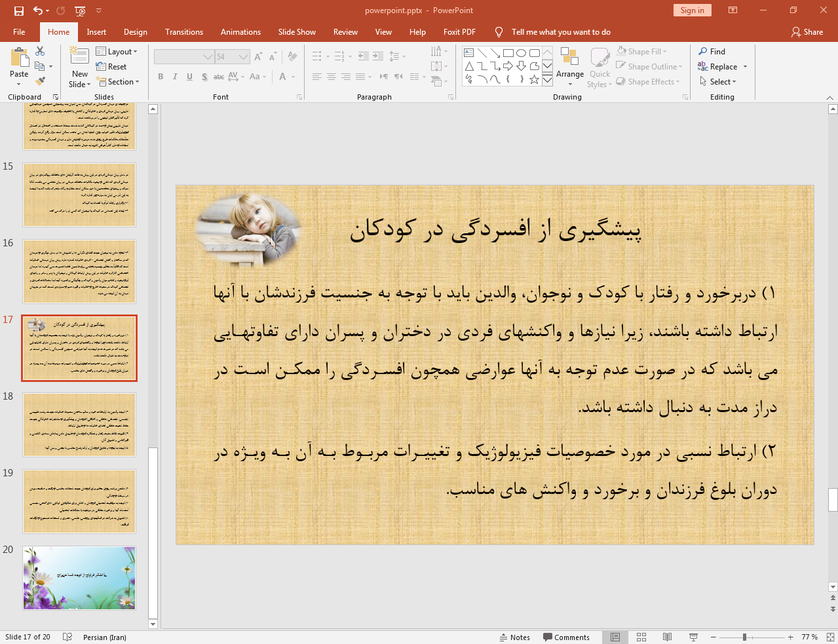The width and height of the screenshot is (838, 644).
Task: Toggle Normal view in status bar
Action: [615, 637]
